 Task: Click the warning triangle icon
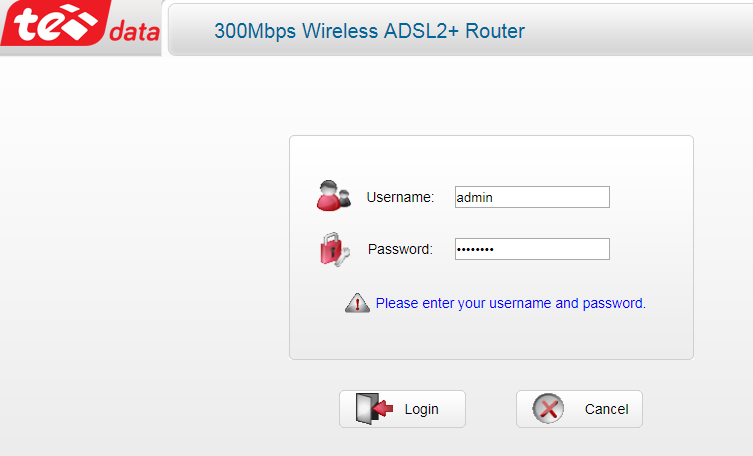tap(357, 303)
